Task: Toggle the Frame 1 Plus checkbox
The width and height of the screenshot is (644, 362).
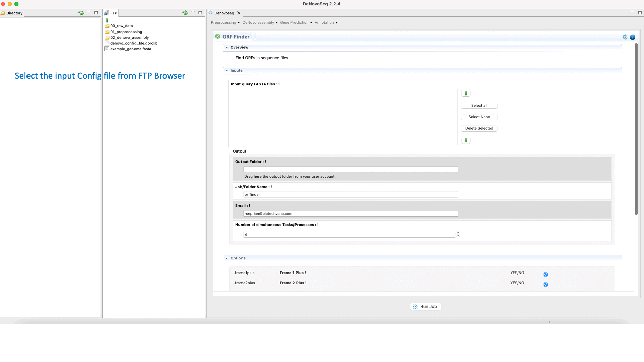Action: (546, 274)
